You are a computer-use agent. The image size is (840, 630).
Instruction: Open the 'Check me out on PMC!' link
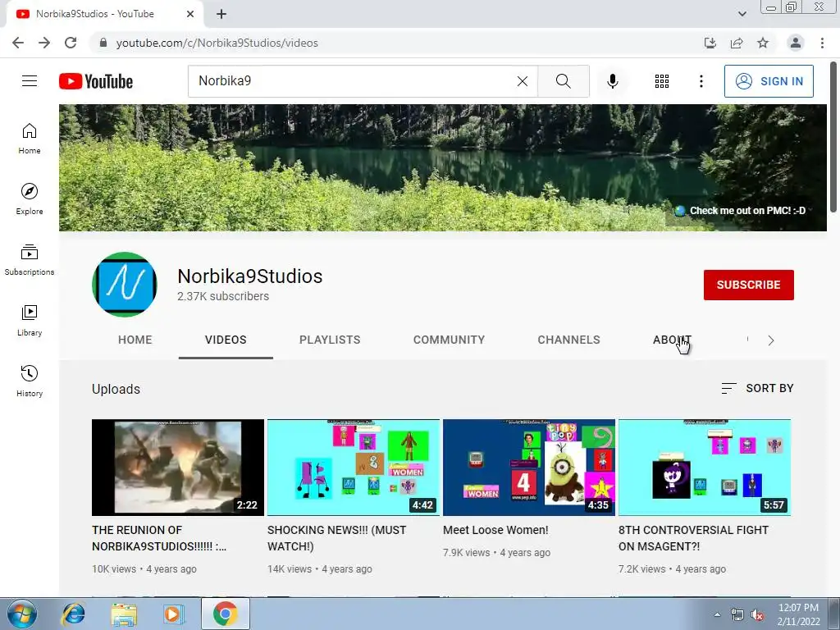740,211
